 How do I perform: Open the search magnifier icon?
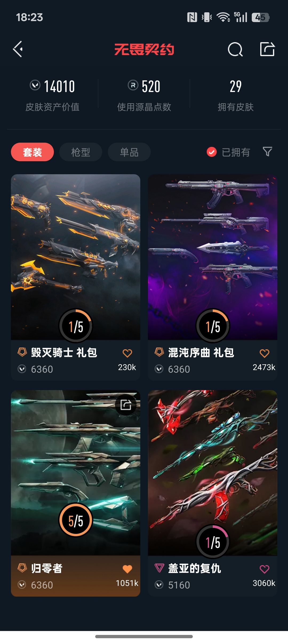[235, 49]
